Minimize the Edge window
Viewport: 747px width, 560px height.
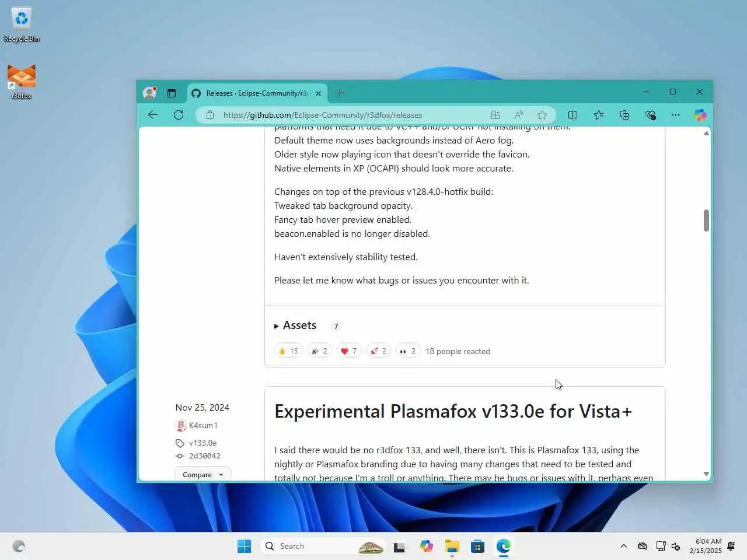click(x=646, y=92)
